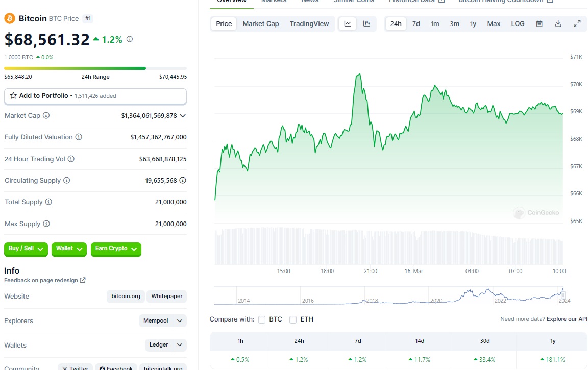Open Mempool explorer button

pyautogui.click(x=156, y=320)
